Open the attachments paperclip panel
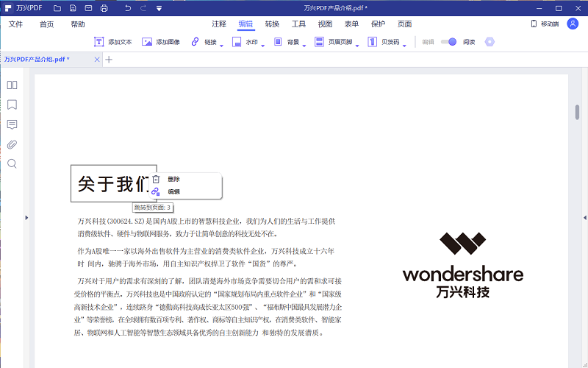The image size is (588, 368). [x=12, y=144]
